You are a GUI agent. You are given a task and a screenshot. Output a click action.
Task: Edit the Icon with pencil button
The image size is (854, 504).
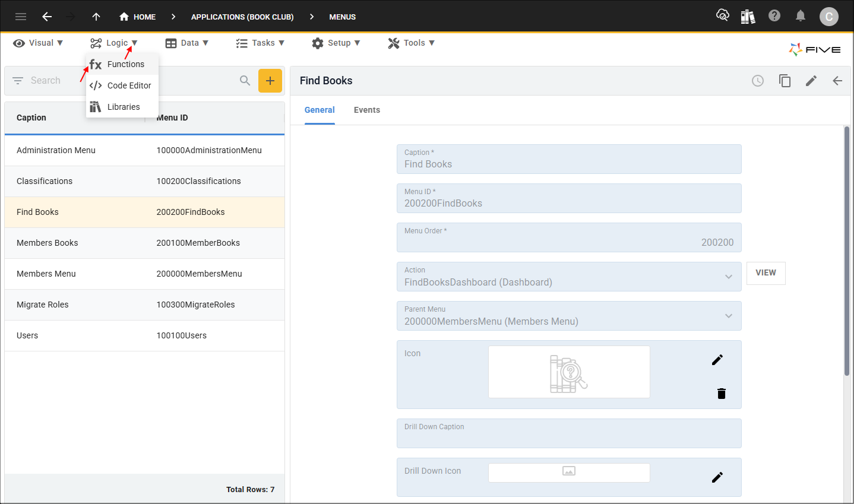[717, 360]
